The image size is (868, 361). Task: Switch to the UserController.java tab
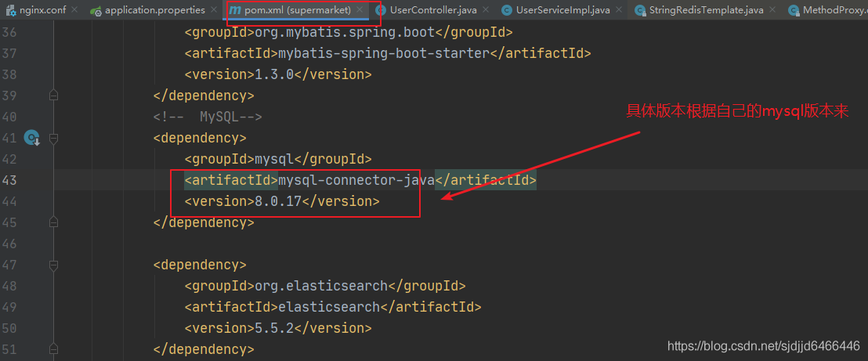433,10
